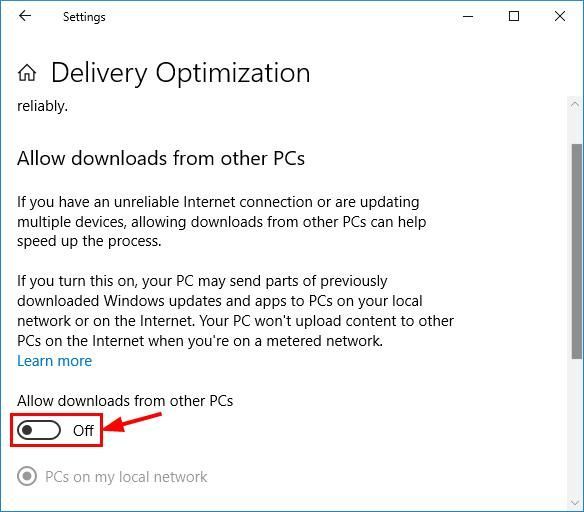Viewport: 584px width, 512px height.
Task: Click the scrollbar down arrow
Action: (575, 503)
